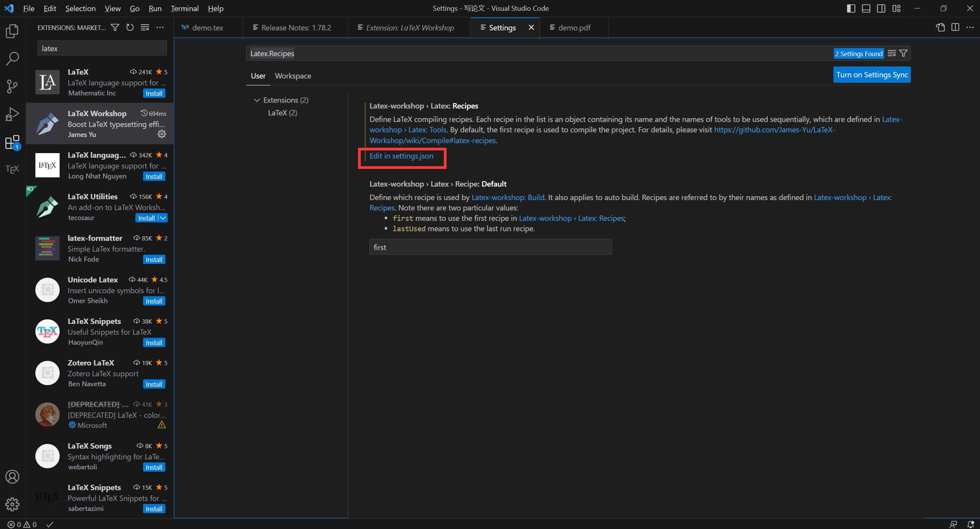The image size is (980, 529).
Task: Refresh the extensions list
Action: tap(130, 27)
